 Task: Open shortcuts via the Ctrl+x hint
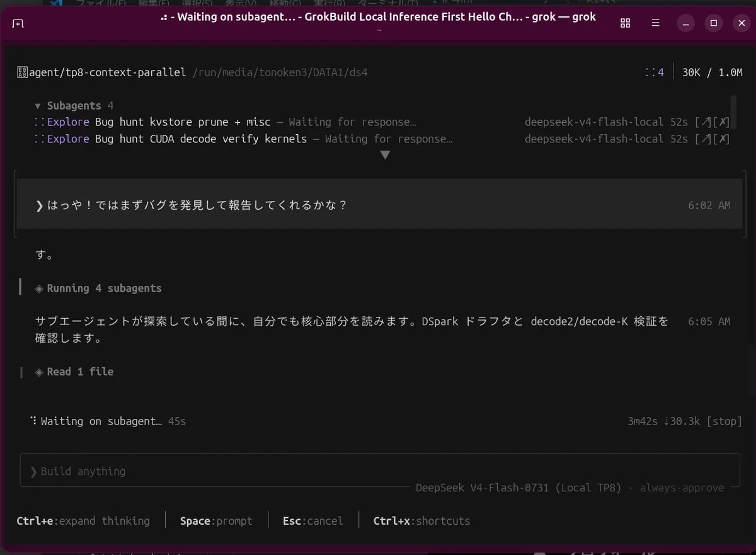421,521
